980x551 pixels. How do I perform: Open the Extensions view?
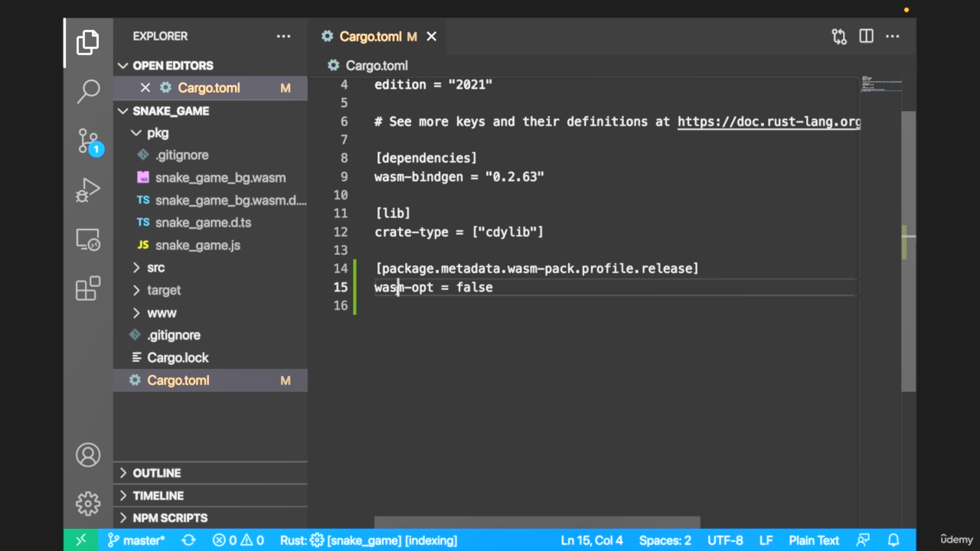tap(88, 289)
